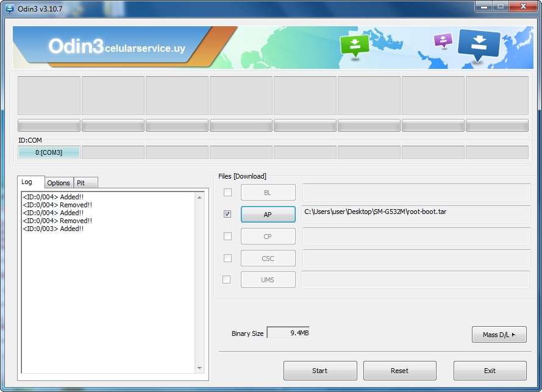Switch to the Options tab
The height and width of the screenshot is (392, 542).
[59, 183]
